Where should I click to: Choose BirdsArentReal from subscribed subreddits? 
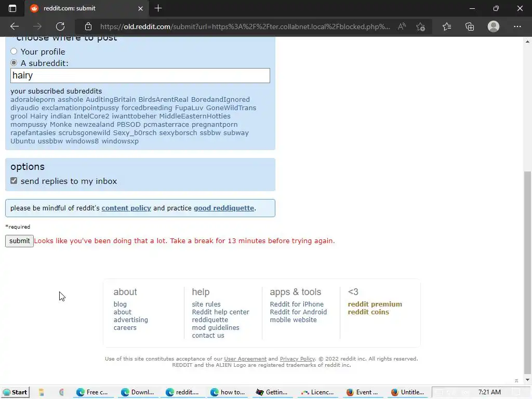tap(163, 99)
